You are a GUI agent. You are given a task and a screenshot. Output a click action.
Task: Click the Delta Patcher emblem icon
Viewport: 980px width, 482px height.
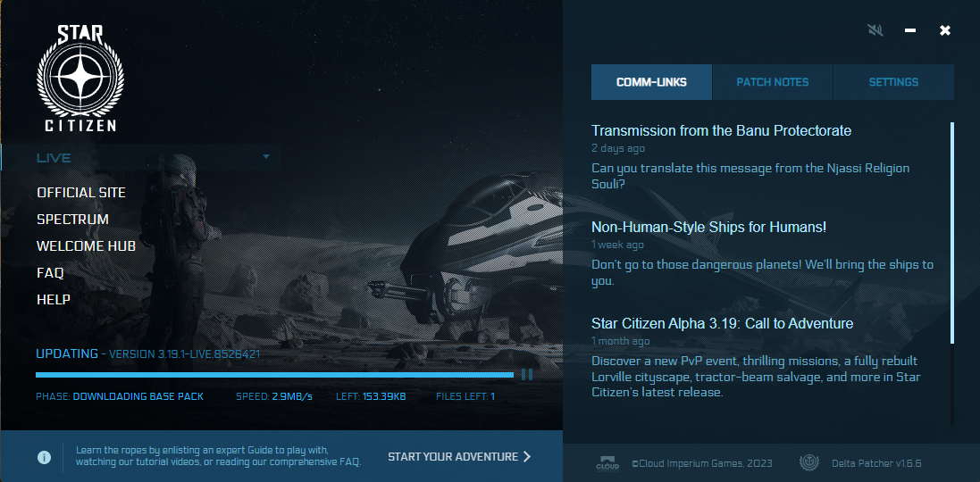(808, 463)
